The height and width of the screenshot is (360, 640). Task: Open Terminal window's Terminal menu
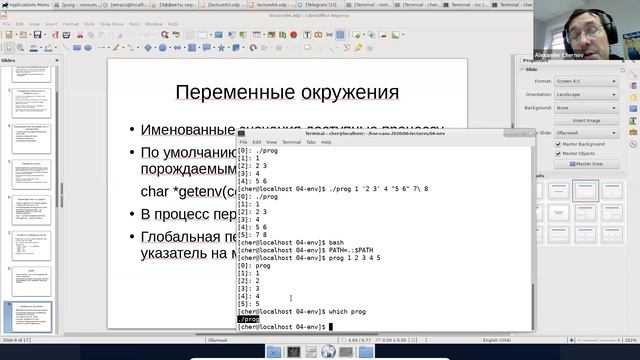[291, 142]
